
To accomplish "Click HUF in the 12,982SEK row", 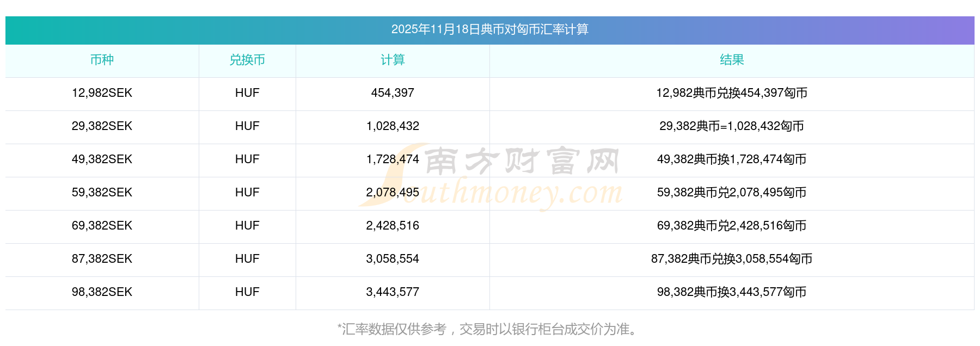I will click(247, 93).
